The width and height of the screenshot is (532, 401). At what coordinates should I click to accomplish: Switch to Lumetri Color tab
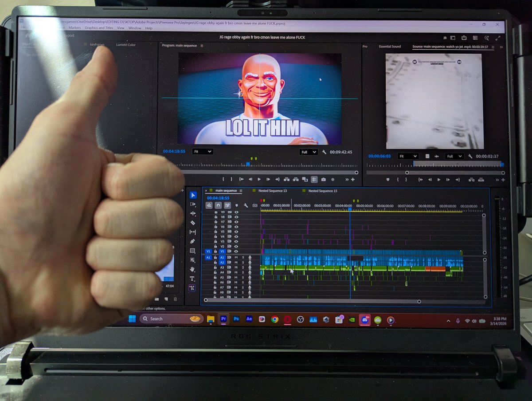tap(126, 45)
